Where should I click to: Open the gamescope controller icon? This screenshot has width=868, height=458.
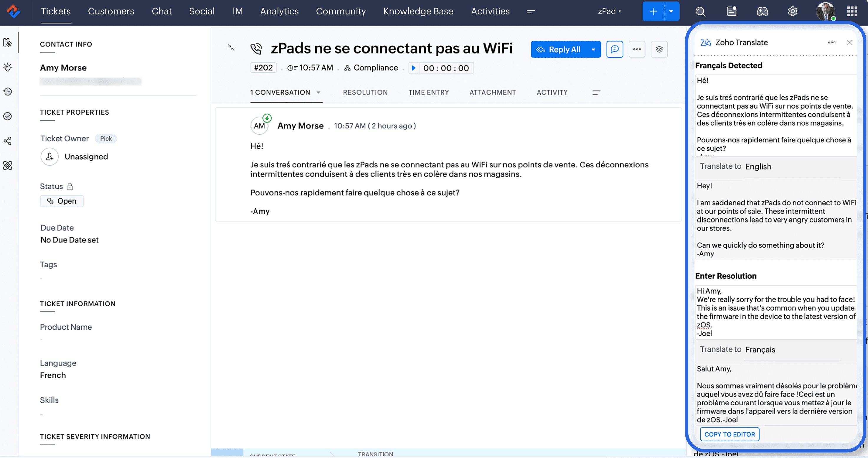click(762, 11)
